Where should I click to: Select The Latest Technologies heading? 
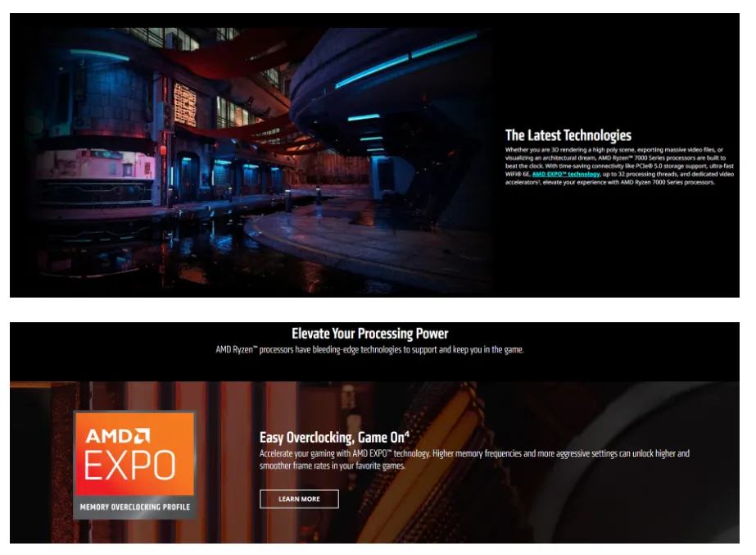click(568, 135)
